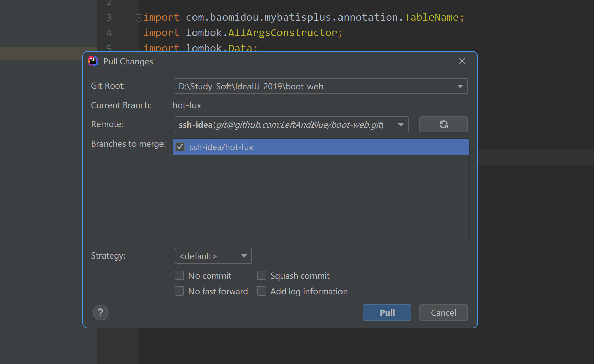The image size is (594, 364).
Task: Click the Pull Changes dialog title
Action: coord(128,61)
